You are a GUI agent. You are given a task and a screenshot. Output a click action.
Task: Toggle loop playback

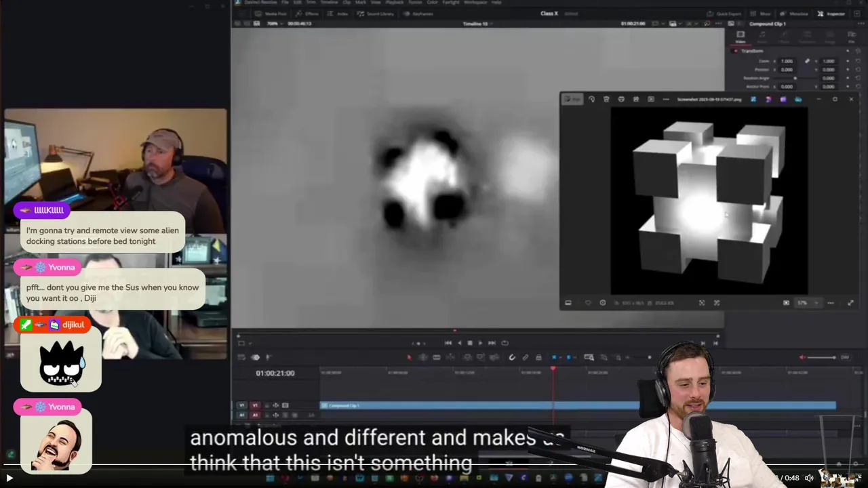(505, 343)
